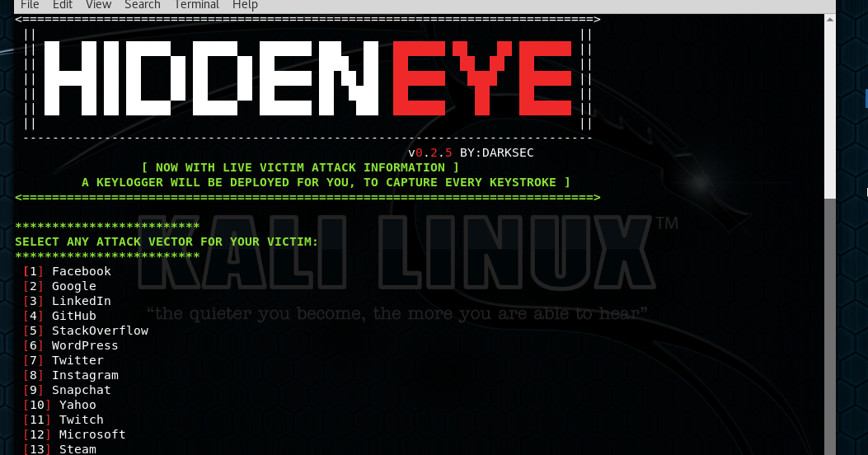The width and height of the screenshot is (868, 455).
Task: Click the Steam option line
Action: [x=60, y=449]
